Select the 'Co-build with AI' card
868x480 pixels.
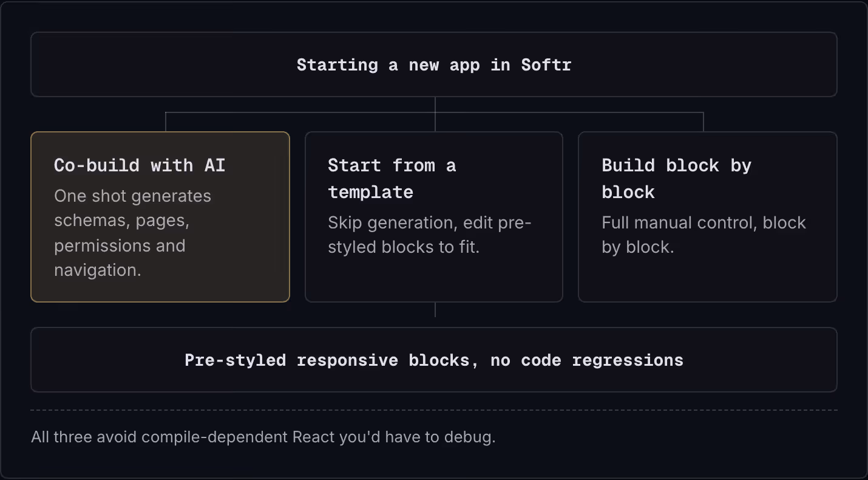pos(160,217)
